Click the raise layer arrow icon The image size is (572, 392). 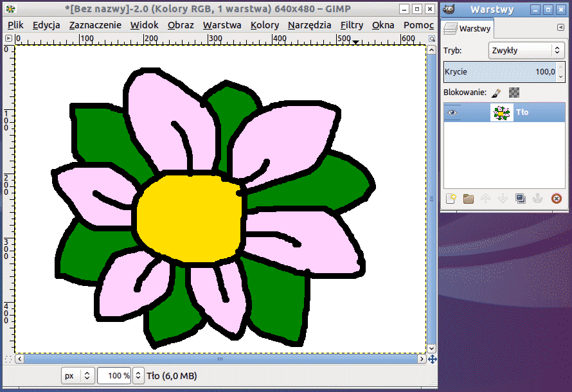(486, 199)
